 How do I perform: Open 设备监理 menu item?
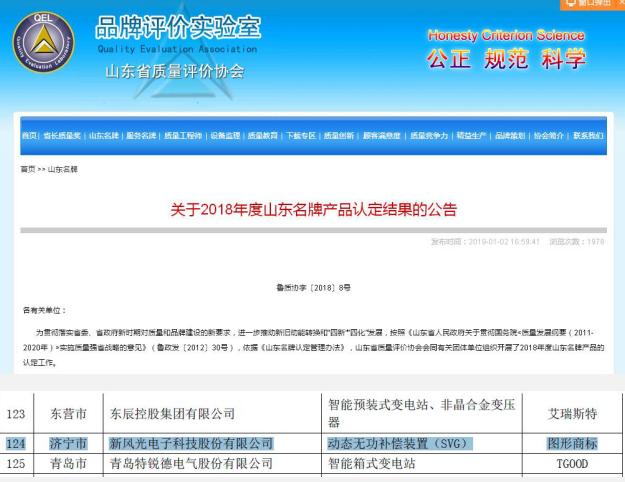click(226, 135)
